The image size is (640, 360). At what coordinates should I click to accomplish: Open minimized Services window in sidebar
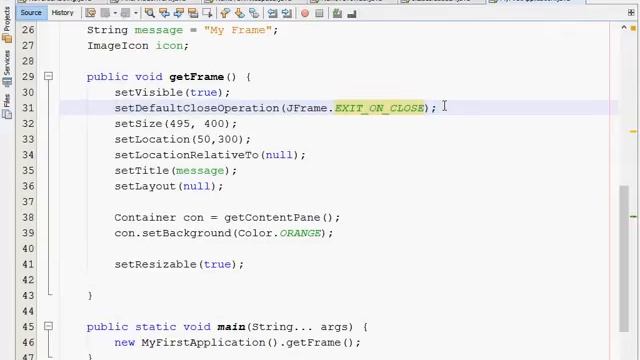pos(7,69)
